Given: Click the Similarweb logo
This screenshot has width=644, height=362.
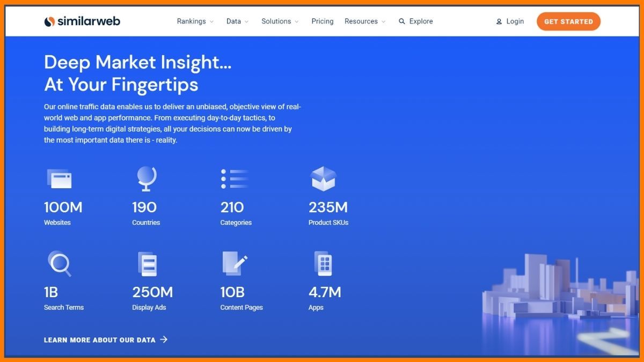Looking at the screenshot, I should pos(82,21).
